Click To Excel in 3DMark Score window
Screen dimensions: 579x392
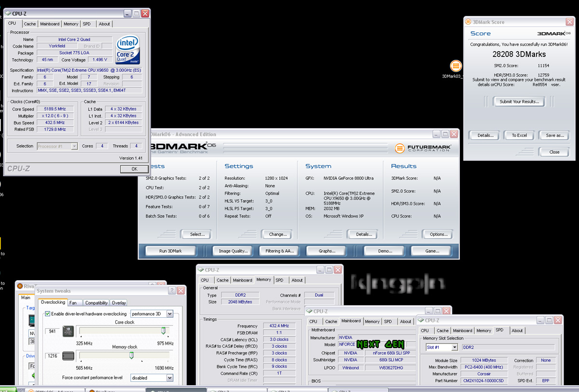pos(519,135)
